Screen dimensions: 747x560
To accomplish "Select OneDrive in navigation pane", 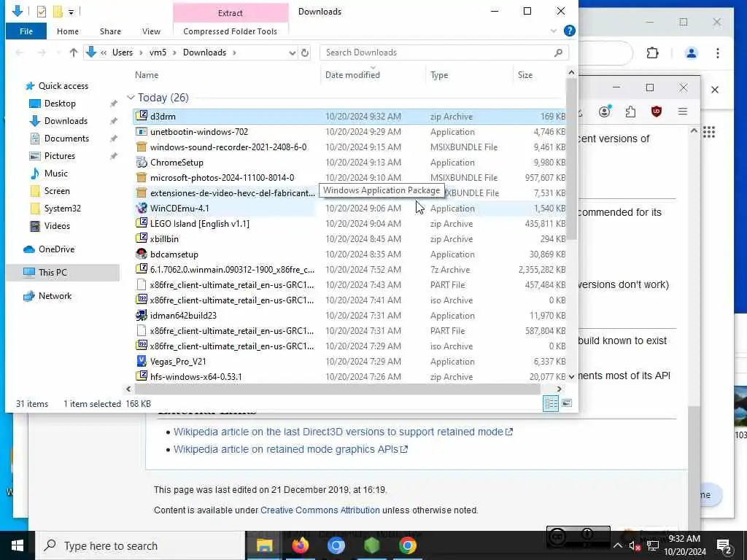I will click(x=56, y=249).
